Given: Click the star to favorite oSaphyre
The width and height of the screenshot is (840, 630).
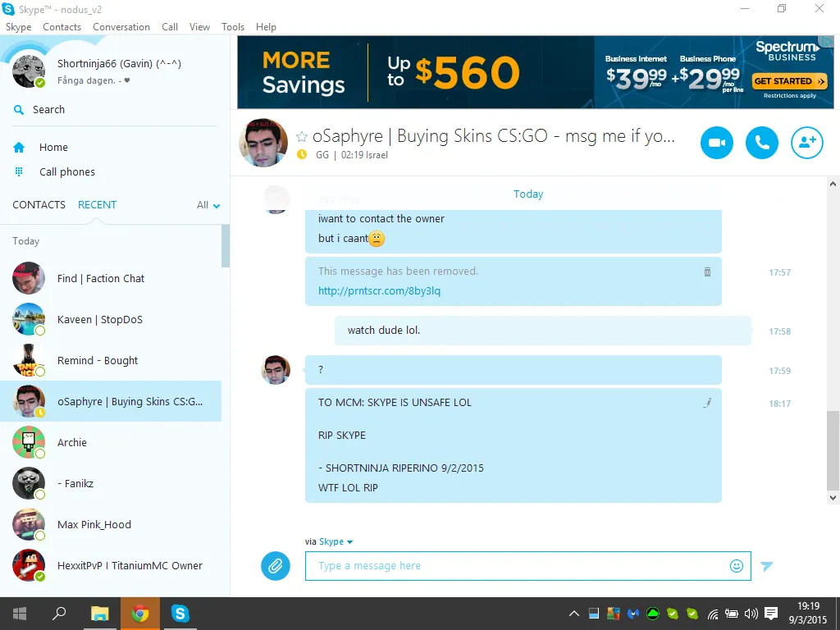Looking at the screenshot, I should point(302,137).
